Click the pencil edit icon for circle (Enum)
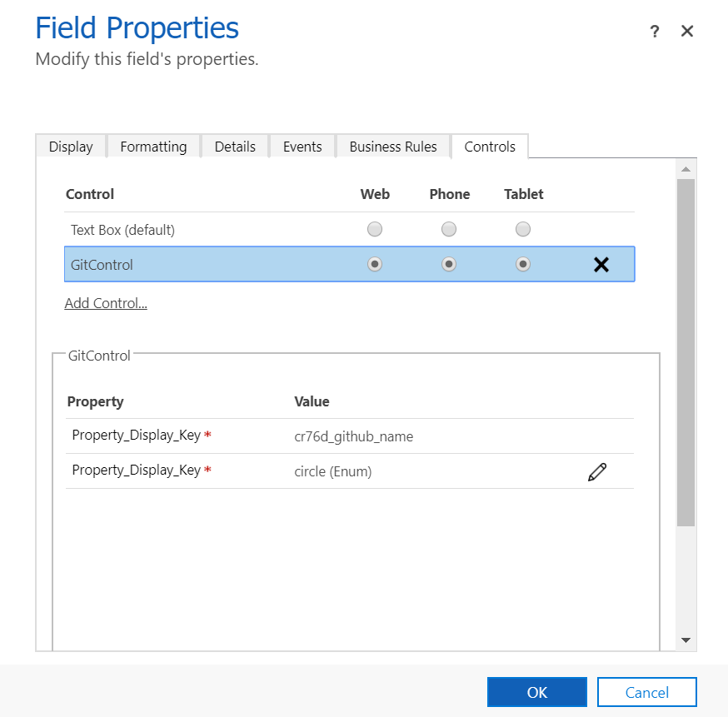The image size is (728, 717). tap(596, 472)
